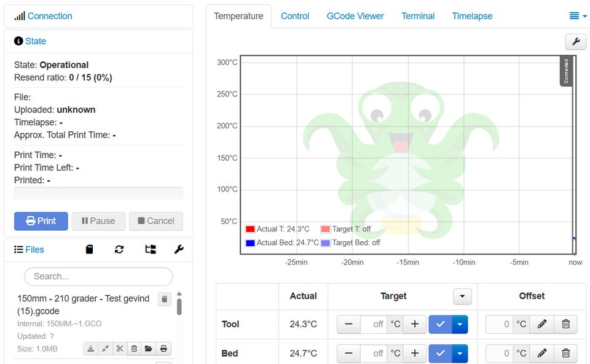Image resolution: width=590 pixels, height=364 pixels.
Task: Edit Bed offset with pencil icon
Action: point(542,354)
